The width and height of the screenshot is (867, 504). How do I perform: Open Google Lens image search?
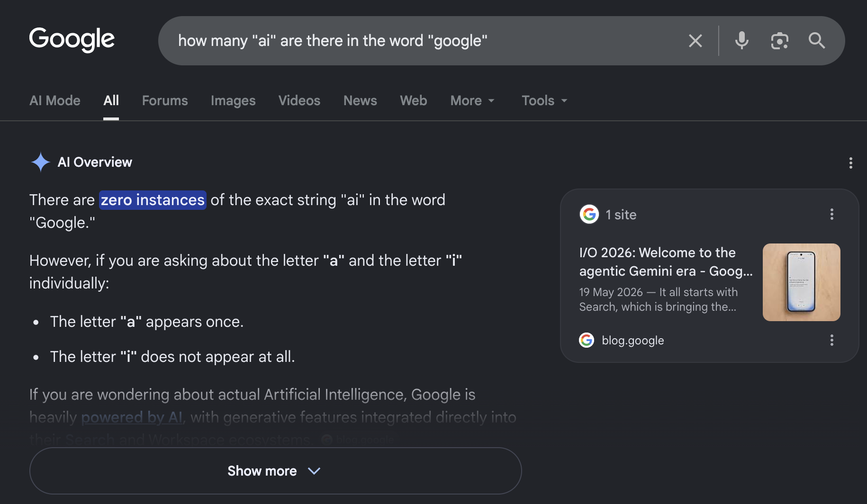click(779, 41)
